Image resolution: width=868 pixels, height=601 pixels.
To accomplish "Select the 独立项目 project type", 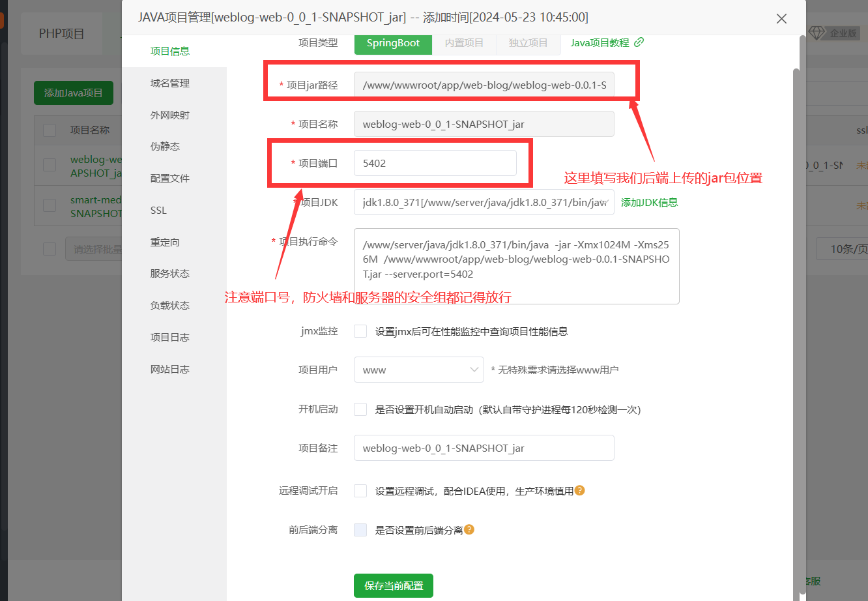I will [x=528, y=43].
